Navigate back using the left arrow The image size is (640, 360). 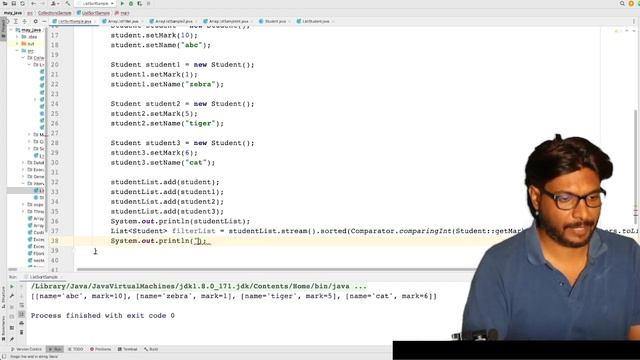(33, 3)
